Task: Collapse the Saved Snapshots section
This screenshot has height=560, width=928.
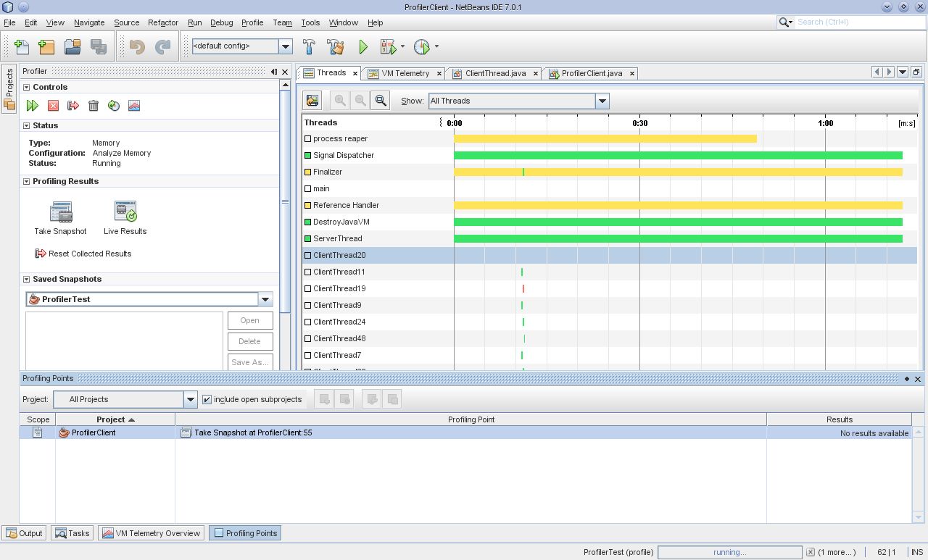Action: (27, 279)
